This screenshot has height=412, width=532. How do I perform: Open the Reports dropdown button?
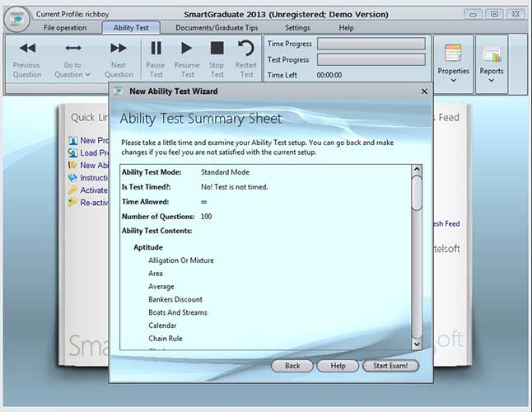492,63
